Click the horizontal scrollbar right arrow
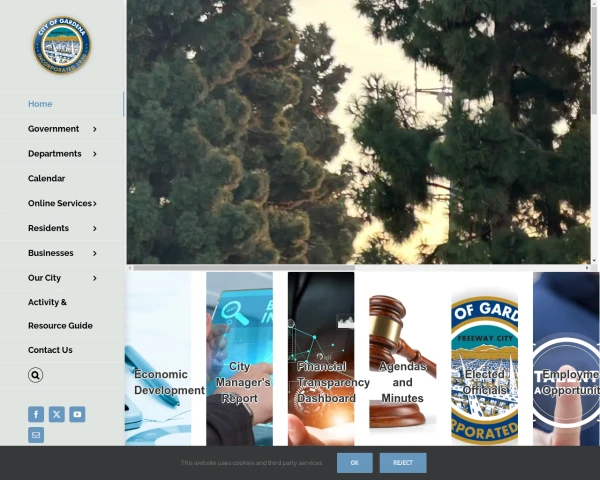 (x=587, y=268)
